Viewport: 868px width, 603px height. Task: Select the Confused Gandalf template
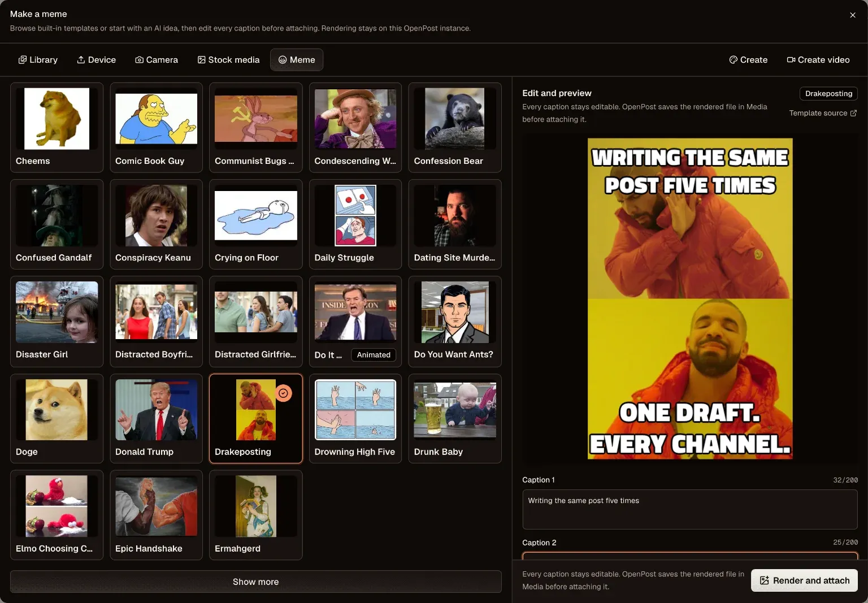pyautogui.click(x=57, y=224)
